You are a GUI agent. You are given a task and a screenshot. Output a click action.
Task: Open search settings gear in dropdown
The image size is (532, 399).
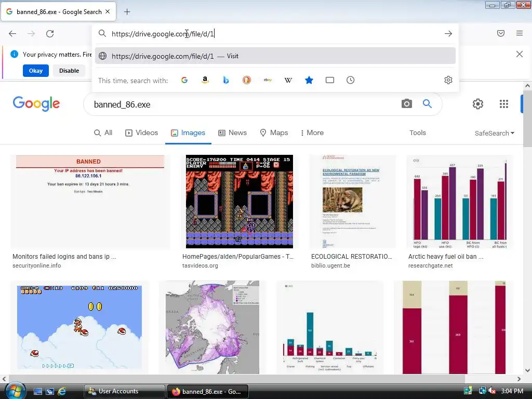448,80
